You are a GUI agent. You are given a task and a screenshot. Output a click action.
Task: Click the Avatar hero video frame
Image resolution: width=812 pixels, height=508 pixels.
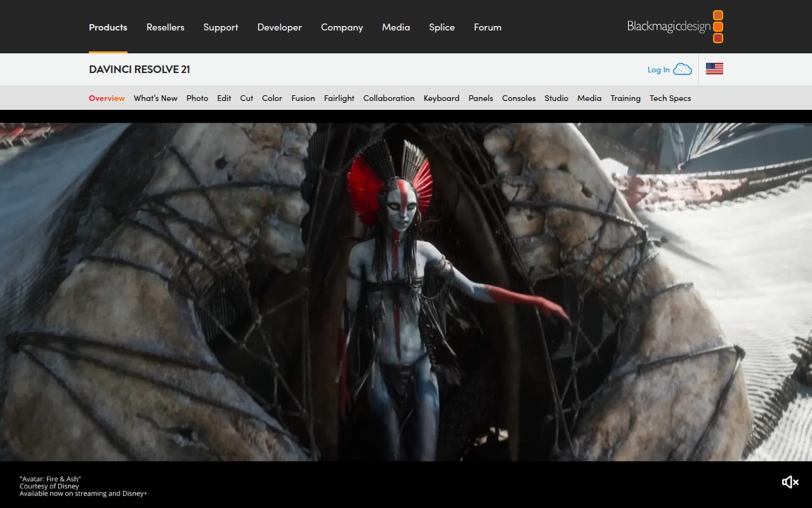pos(406,291)
